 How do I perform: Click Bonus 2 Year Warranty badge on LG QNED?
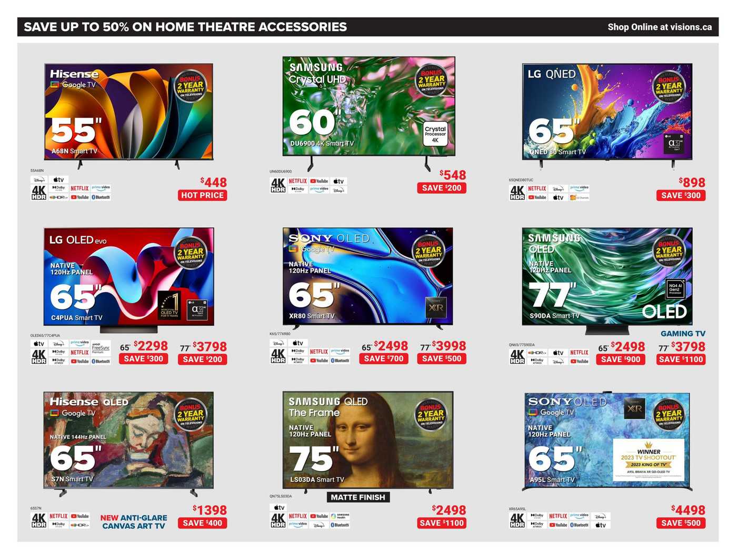click(669, 87)
